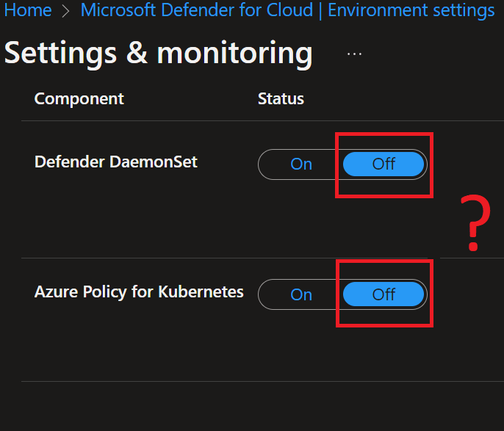Open the Home breadcrumb link

pyautogui.click(x=28, y=10)
